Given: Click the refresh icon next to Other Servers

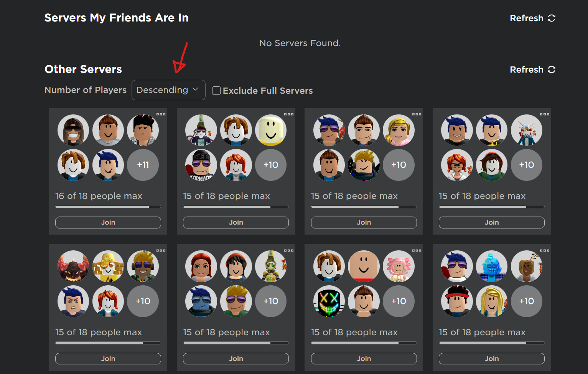Looking at the screenshot, I should pos(552,70).
